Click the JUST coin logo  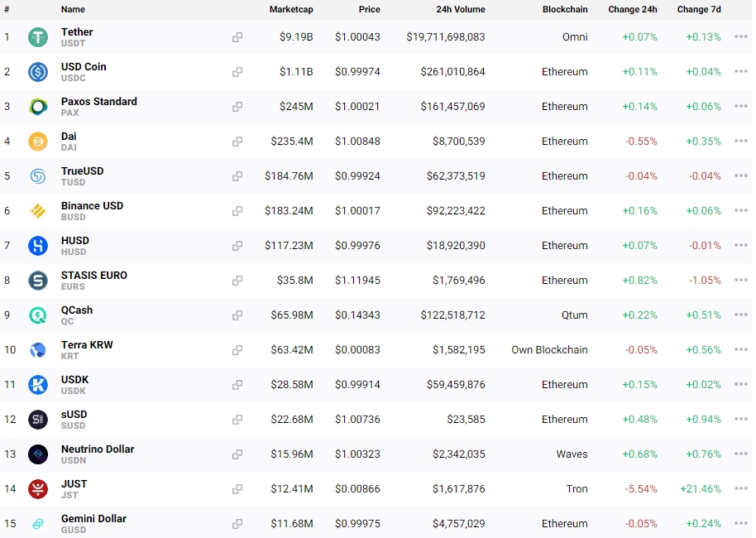[38, 489]
